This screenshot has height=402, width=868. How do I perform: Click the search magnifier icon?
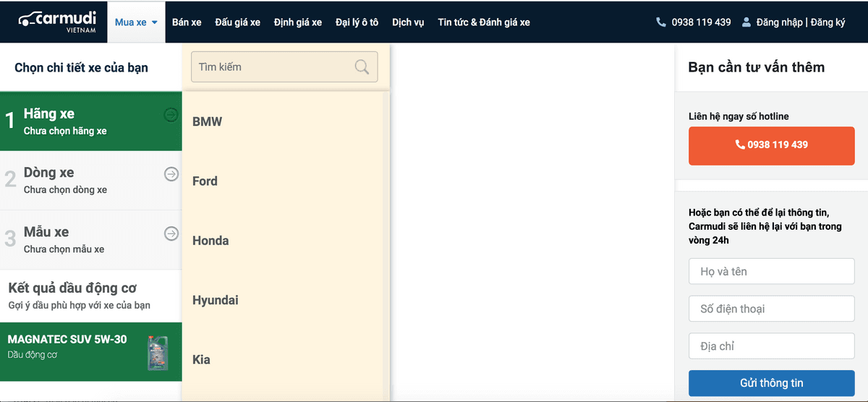[x=362, y=67]
